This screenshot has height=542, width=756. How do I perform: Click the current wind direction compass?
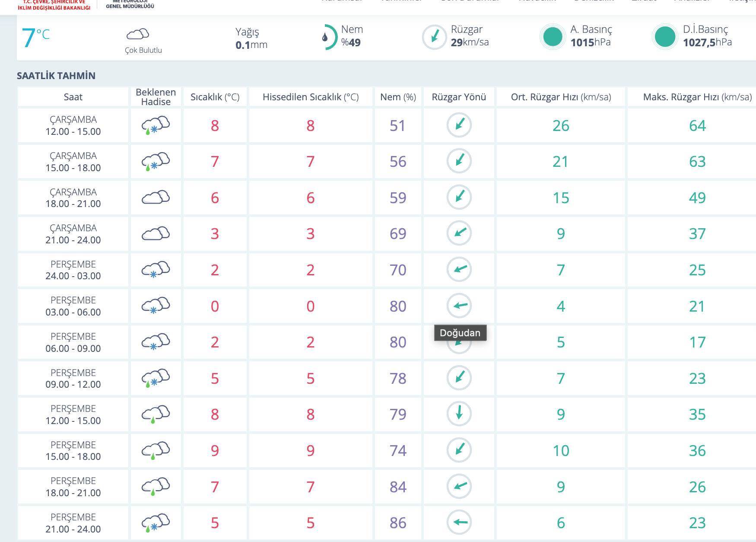point(434,37)
